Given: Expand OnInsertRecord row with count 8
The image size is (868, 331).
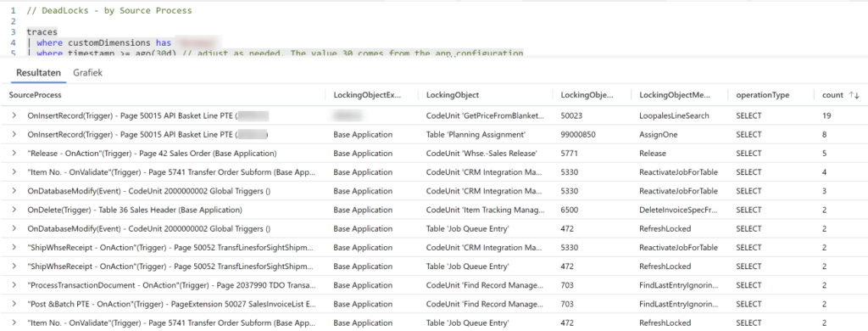Looking at the screenshot, I should tap(14, 134).
